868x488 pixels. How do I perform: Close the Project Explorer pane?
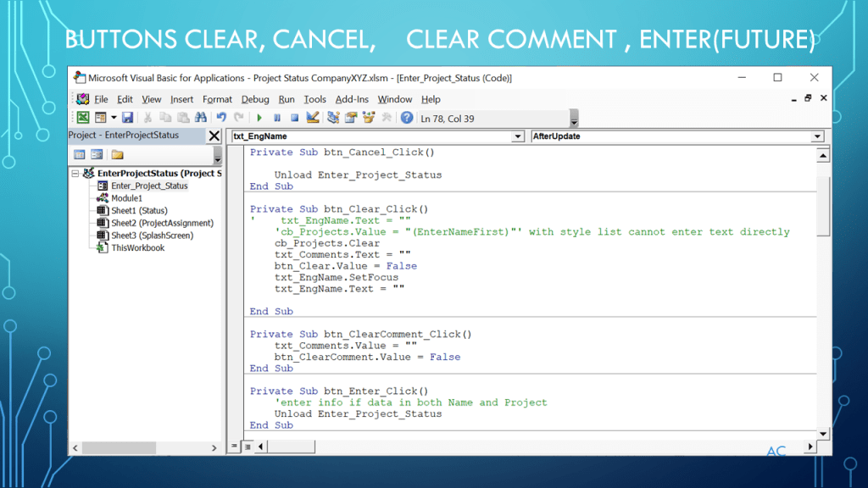214,136
